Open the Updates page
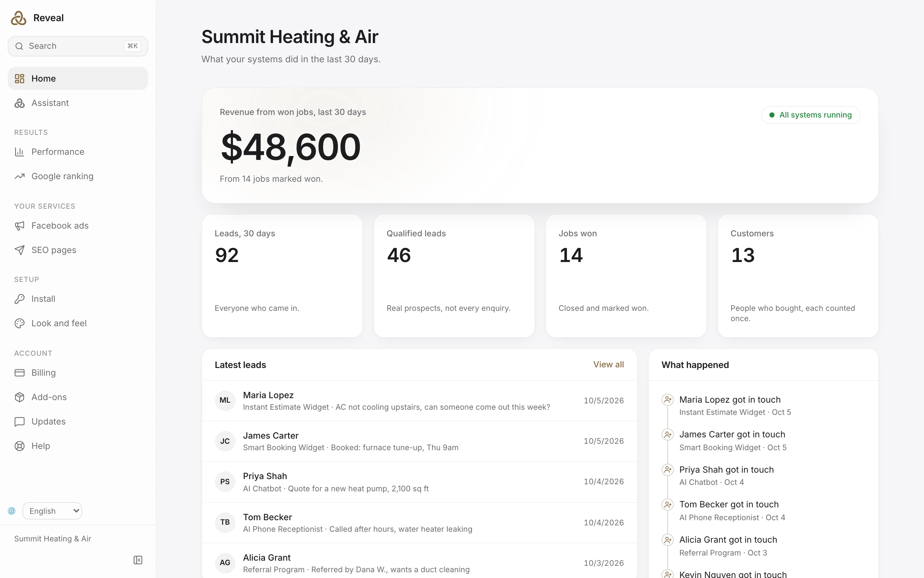This screenshot has width=924, height=578. pos(78,422)
